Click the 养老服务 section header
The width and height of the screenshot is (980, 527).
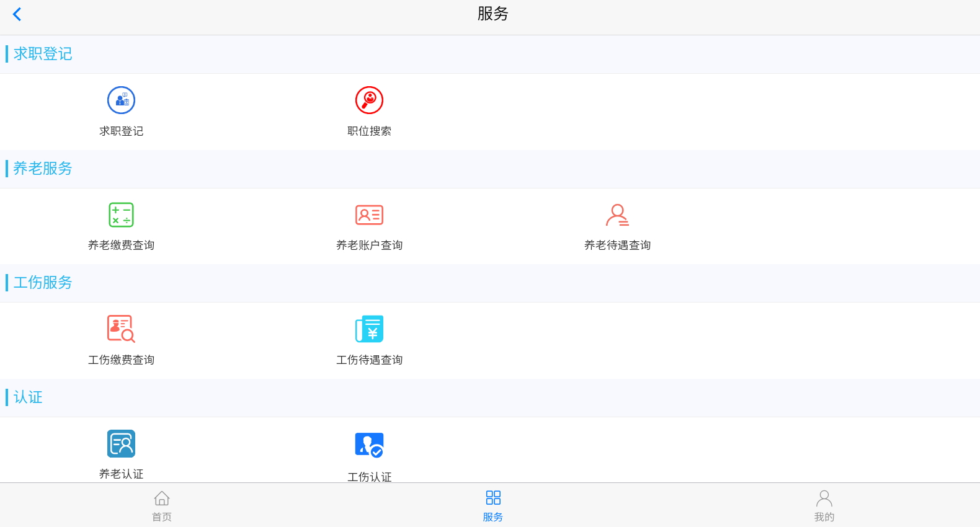pos(43,168)
